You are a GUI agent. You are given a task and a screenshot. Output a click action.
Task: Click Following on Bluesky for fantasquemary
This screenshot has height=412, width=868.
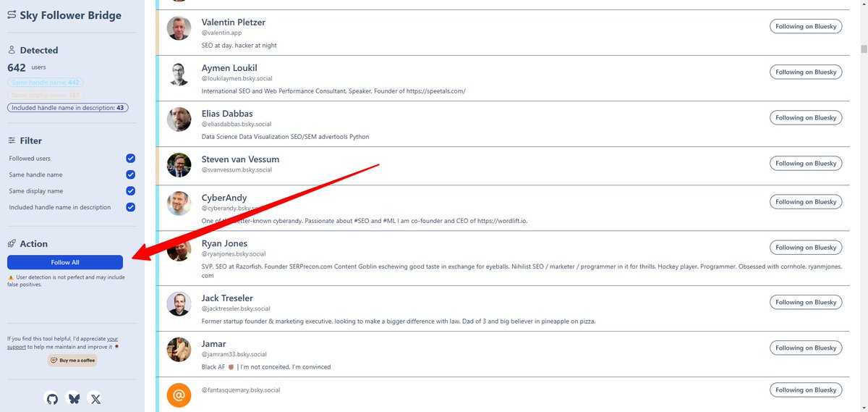point(806,390)
